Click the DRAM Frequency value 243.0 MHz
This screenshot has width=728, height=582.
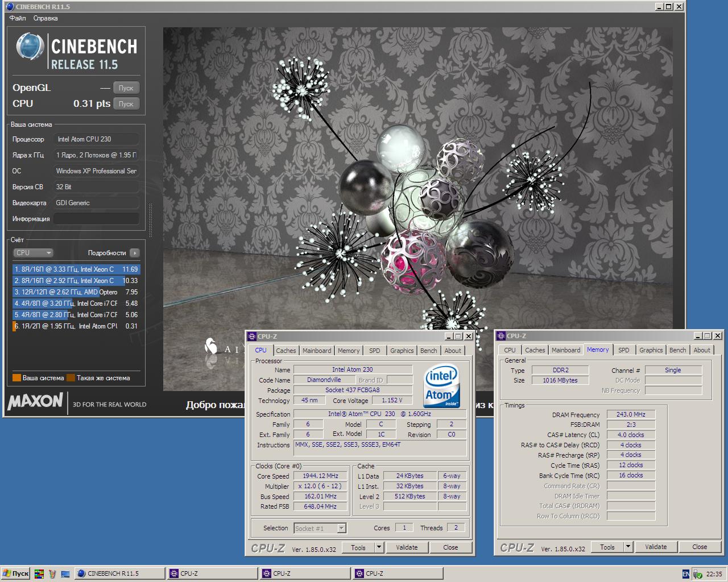pos(631,414)
